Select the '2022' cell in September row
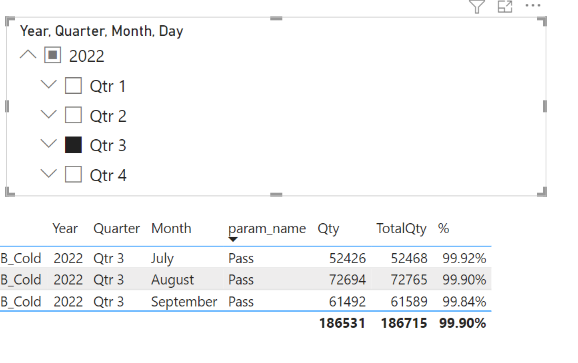 (68, 302)
